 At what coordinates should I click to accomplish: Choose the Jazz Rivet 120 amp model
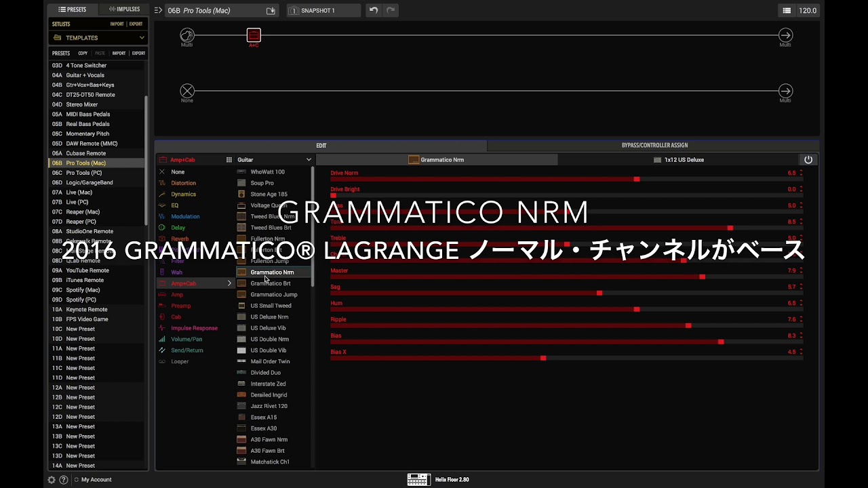[273, 406]
